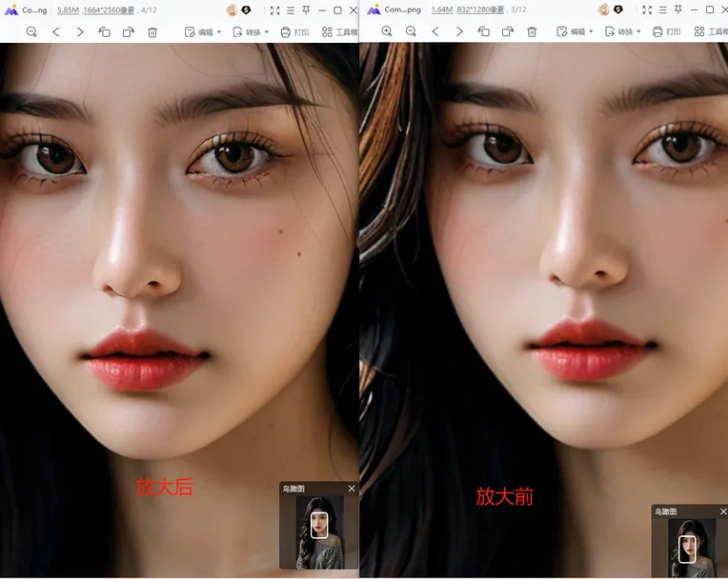The image size is (728, 579).
Task: Click 打印 print in right window
Action: point(667,31)
